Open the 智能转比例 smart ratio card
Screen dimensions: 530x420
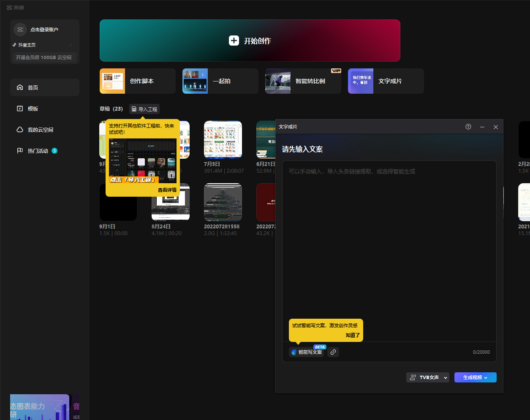pyautogui.click(x=303, y=81)
